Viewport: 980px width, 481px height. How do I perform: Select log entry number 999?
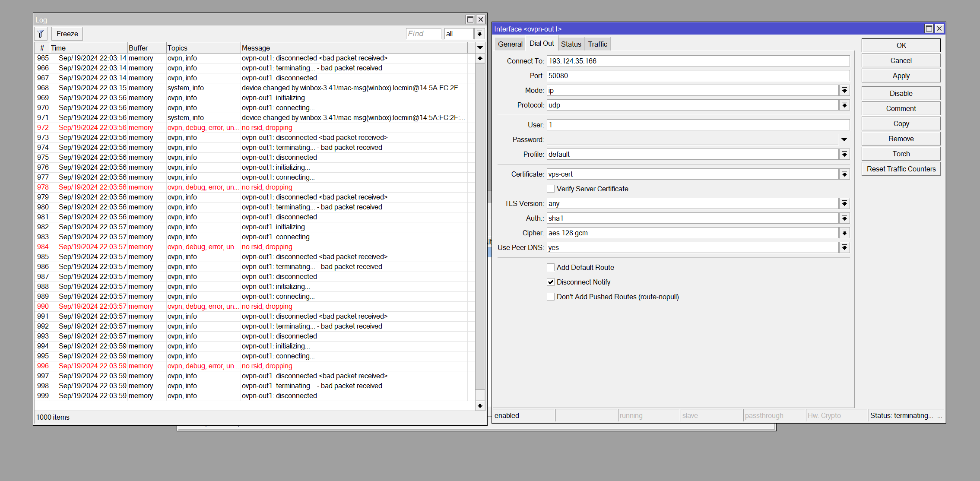pyautogui.click(x=255, y=396)
